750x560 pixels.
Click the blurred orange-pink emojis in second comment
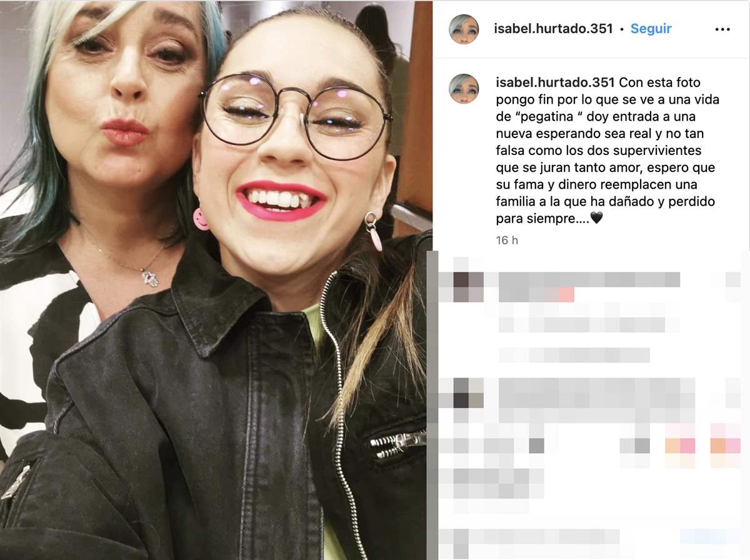[702, 445]
